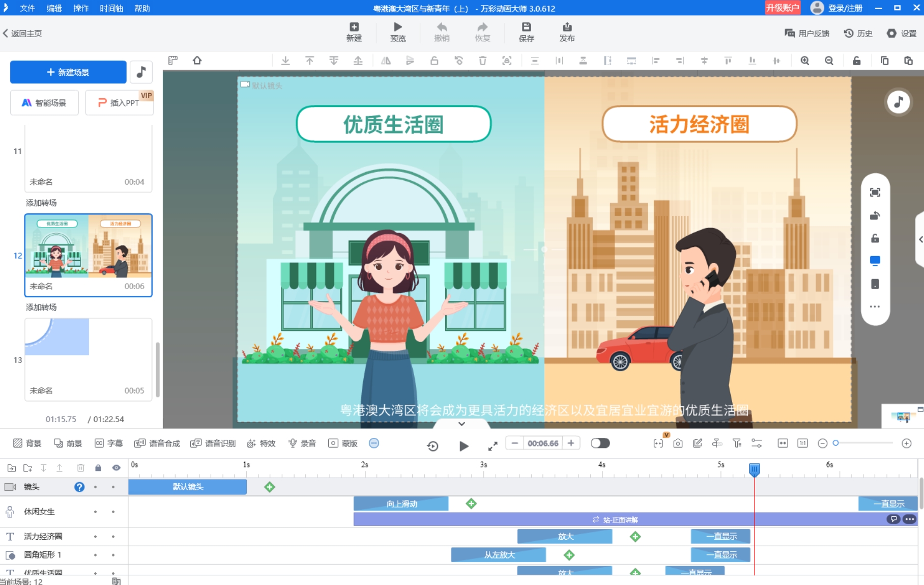Click the fit-to-screen icon in the right floating panel

(875, 192)
